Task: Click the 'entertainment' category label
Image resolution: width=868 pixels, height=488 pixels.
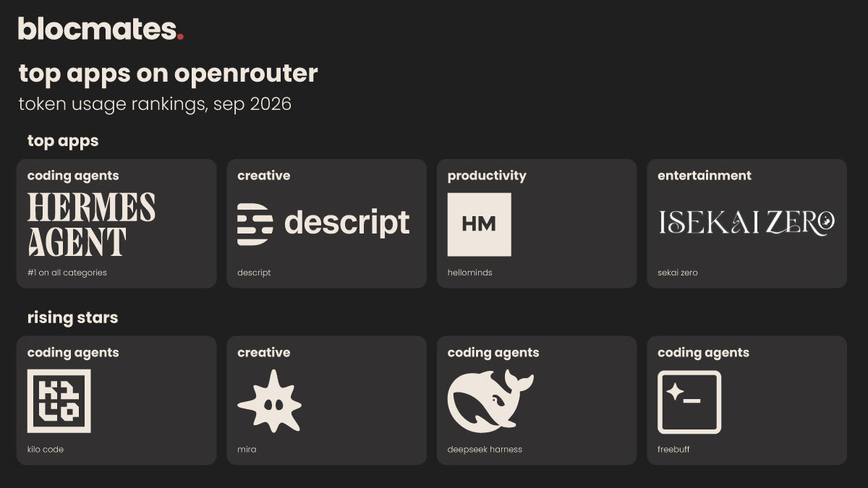Action: click(705, 176)
